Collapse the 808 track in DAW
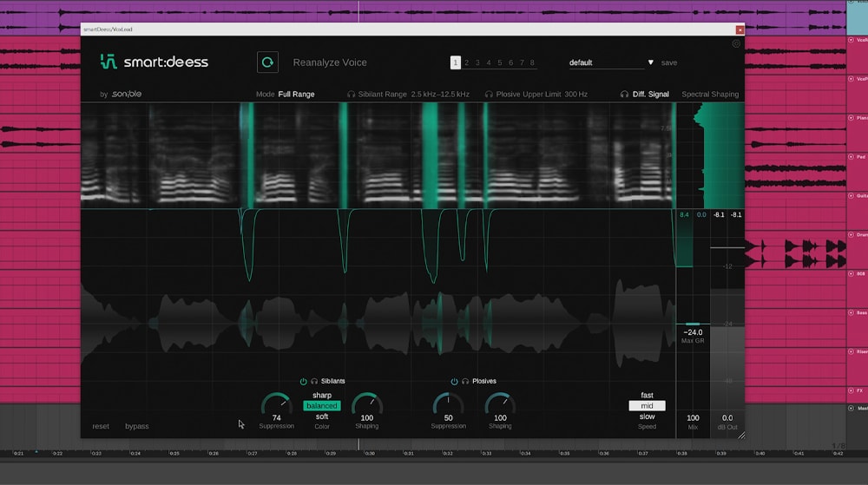This screenshot has width=868, height=485. [x=851, y=274]
